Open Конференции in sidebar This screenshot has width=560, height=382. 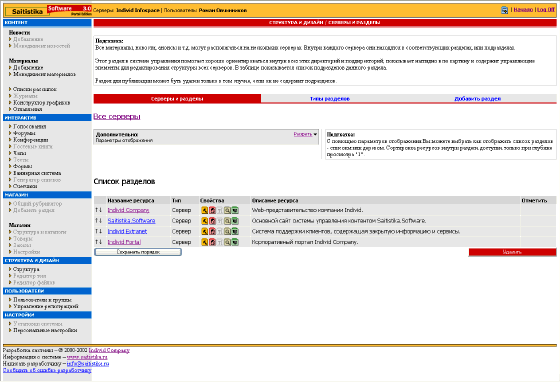(30, 140)
